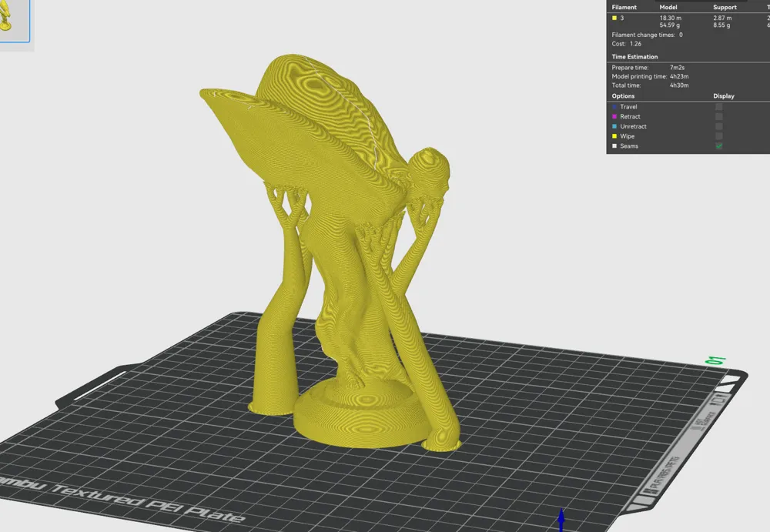Click the 'Display' column heading
The image size is (770, 532).
click(x=724, y=96)
